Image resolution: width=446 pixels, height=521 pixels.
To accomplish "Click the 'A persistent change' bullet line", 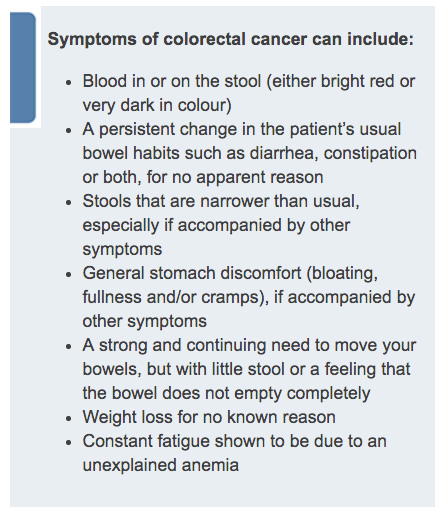I will pyautogui.click(x=242, y=129).
